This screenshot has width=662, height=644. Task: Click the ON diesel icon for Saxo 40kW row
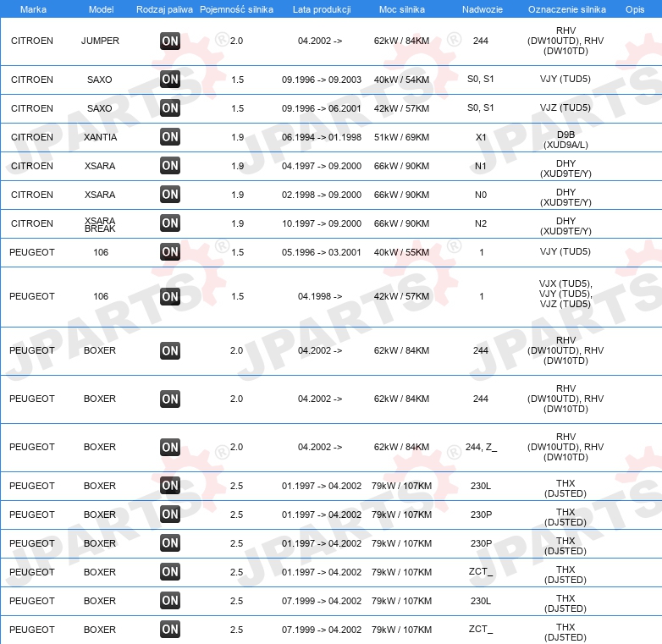(x=170, y=79)
